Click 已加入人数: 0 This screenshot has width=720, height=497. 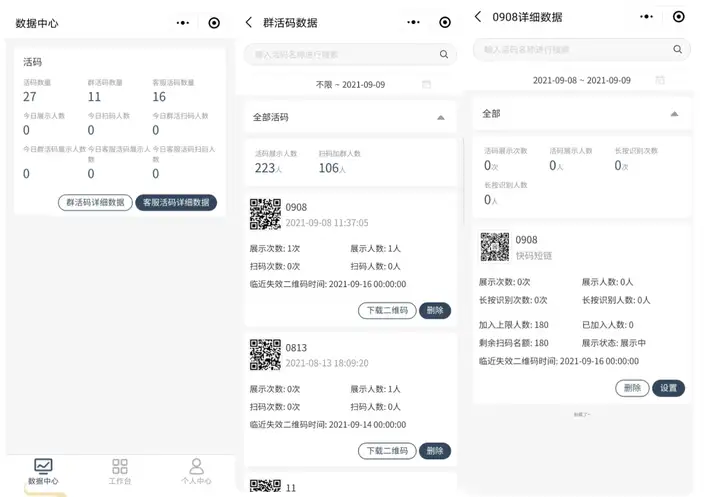608,325
